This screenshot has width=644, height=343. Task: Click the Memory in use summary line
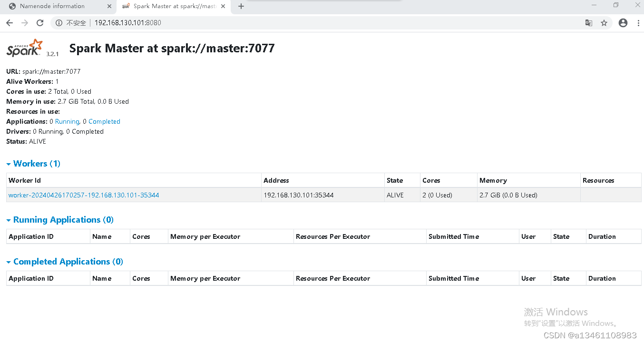[x=68, y=101]
